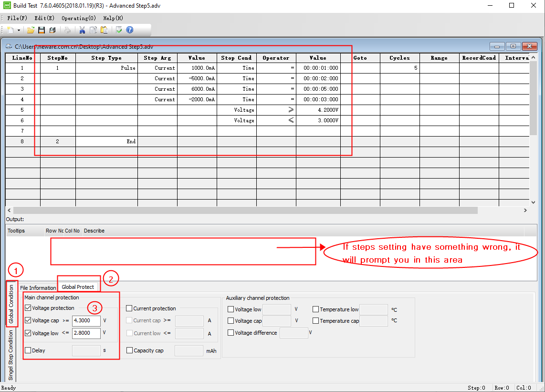Select the End step type cell
This screenshot has width=545, height=392.
106,141
